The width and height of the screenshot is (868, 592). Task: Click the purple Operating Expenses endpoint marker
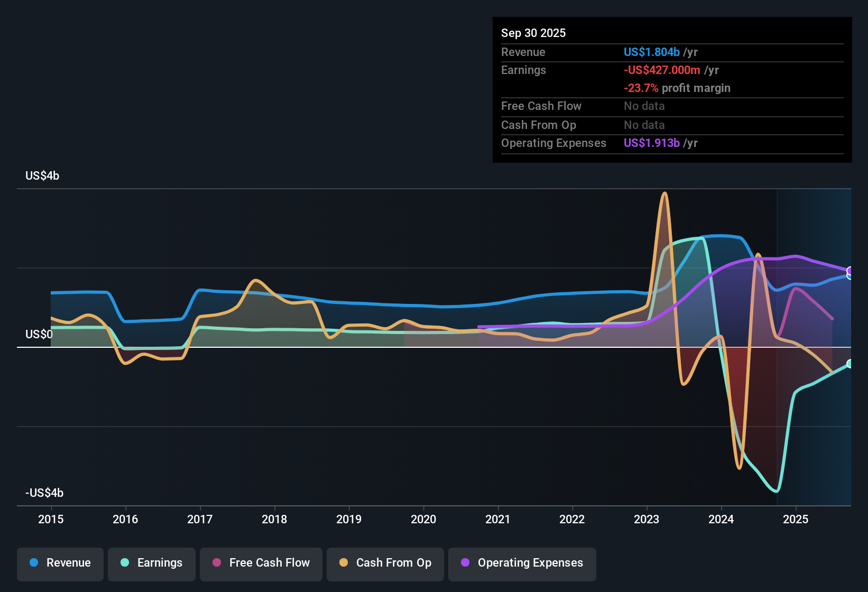[850, 271]
